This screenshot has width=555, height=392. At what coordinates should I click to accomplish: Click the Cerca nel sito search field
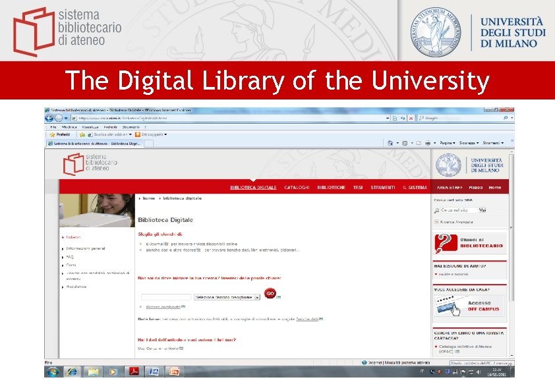[x=459, y=210]
